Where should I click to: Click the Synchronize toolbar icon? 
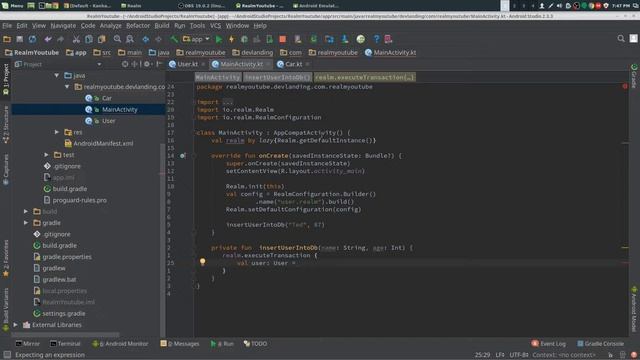point(32,39)
